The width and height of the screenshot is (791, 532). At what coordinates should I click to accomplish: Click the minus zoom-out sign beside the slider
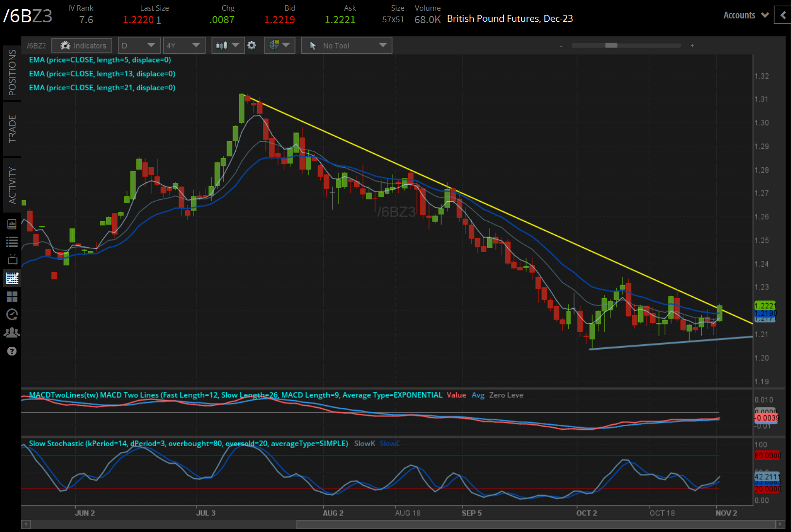[x=561, y=46]
